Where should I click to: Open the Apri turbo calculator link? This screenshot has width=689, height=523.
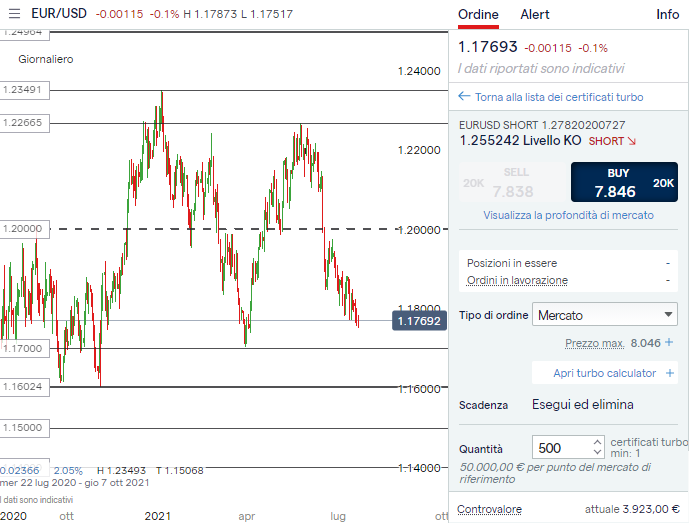[x=604, y=373]
